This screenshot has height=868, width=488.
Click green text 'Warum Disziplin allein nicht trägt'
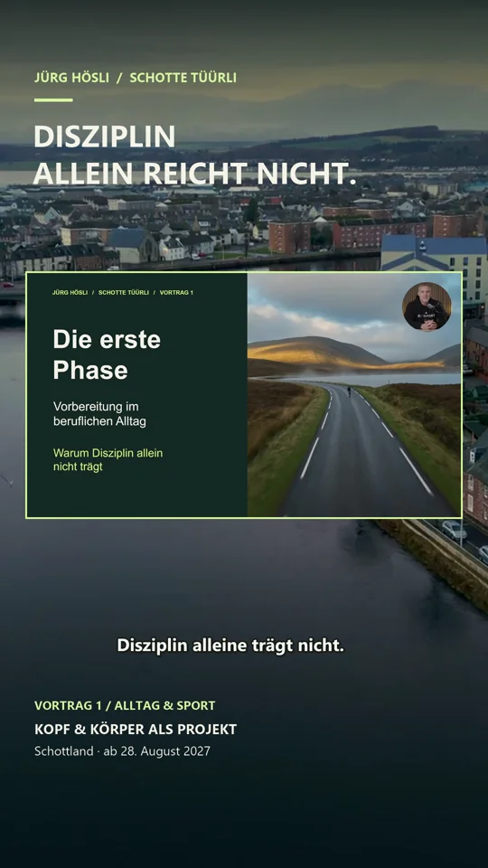[108, 460]
